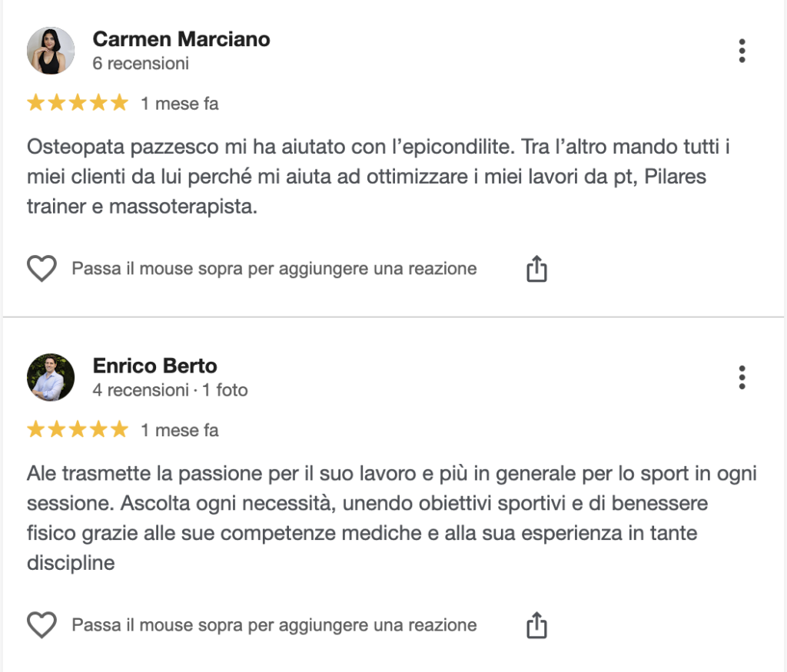Click the reaction hint text under Carmen's review
The height and width of the screenshot is (672, 787).
pos(274,269)
